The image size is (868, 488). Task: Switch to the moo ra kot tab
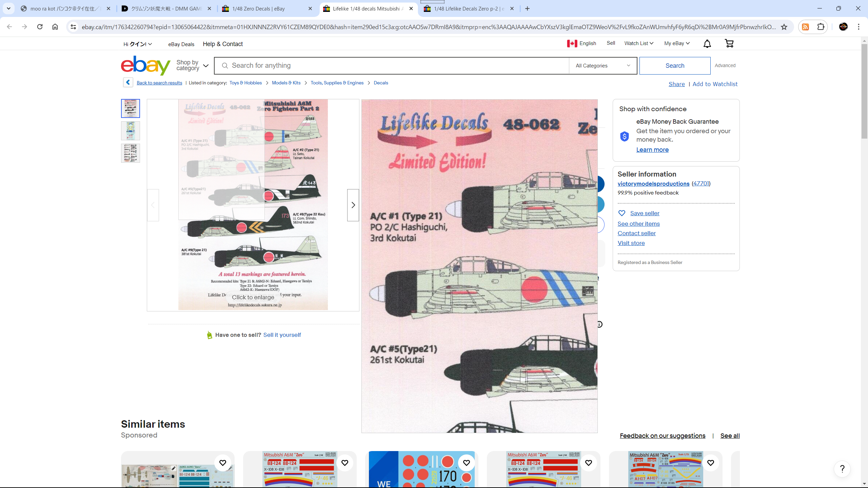coord(65,8)
